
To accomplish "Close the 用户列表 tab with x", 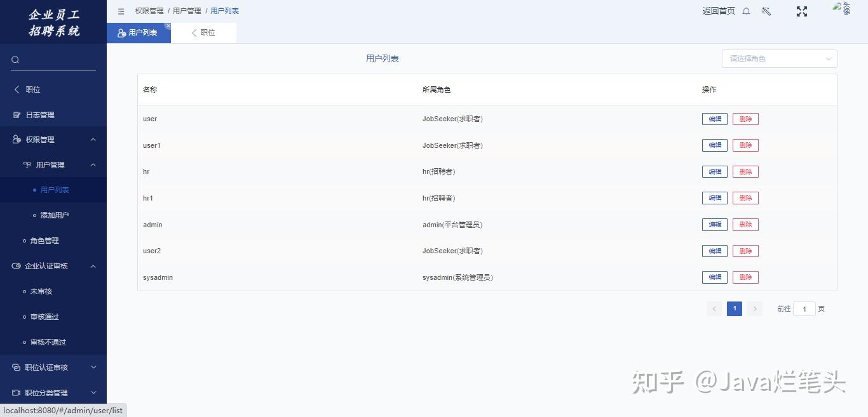I will click(168, 26).
